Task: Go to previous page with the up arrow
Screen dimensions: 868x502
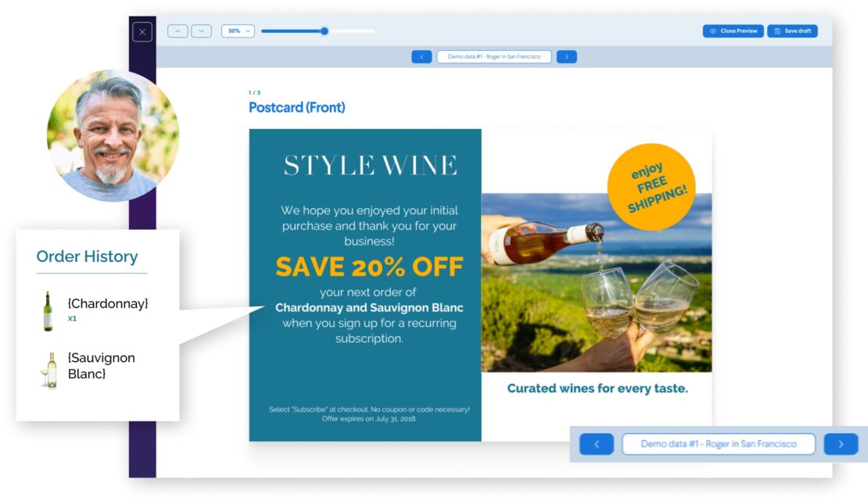Action: (178, 31)
